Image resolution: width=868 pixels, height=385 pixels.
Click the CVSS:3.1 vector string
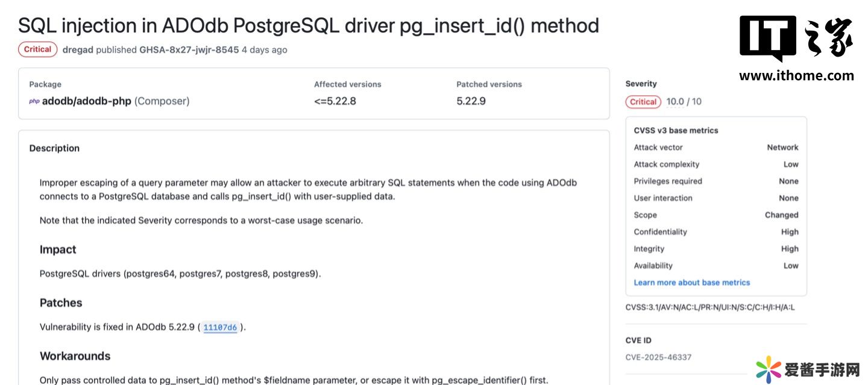(710, 307)
